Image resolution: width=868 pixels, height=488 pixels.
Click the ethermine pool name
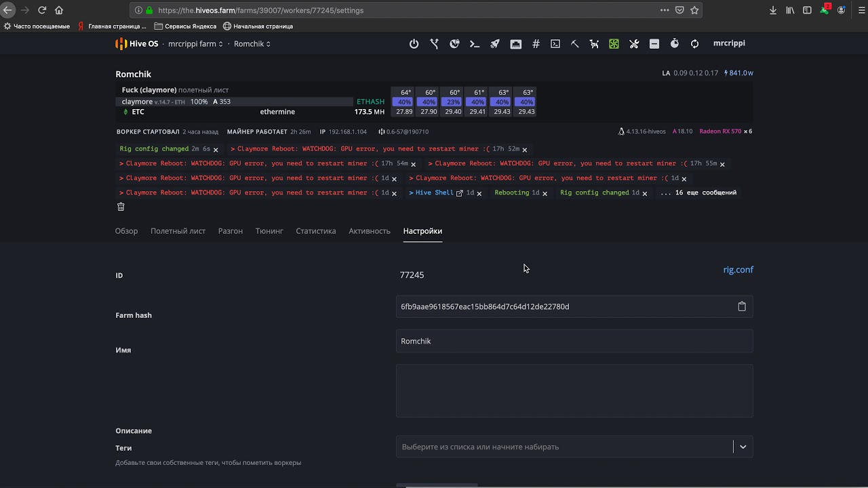coord(277,112)
